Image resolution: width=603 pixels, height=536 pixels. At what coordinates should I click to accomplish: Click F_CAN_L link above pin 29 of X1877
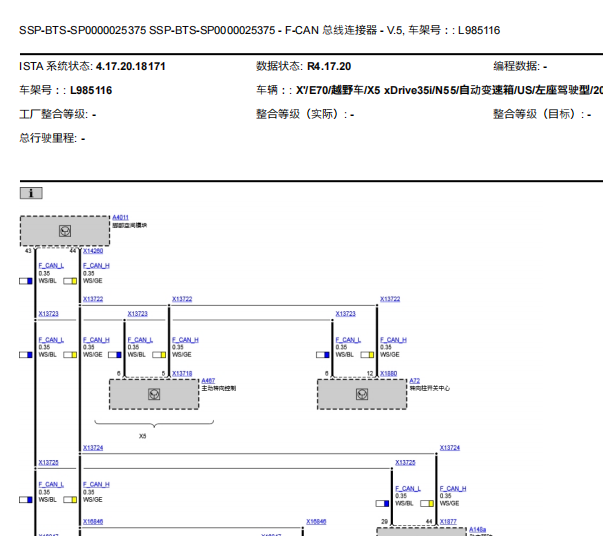click(x=408, y=489)
